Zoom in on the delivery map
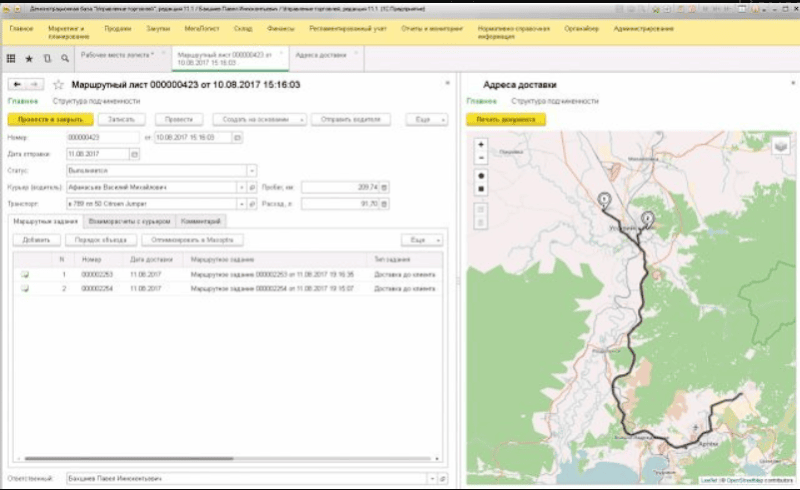 (482, 144)
